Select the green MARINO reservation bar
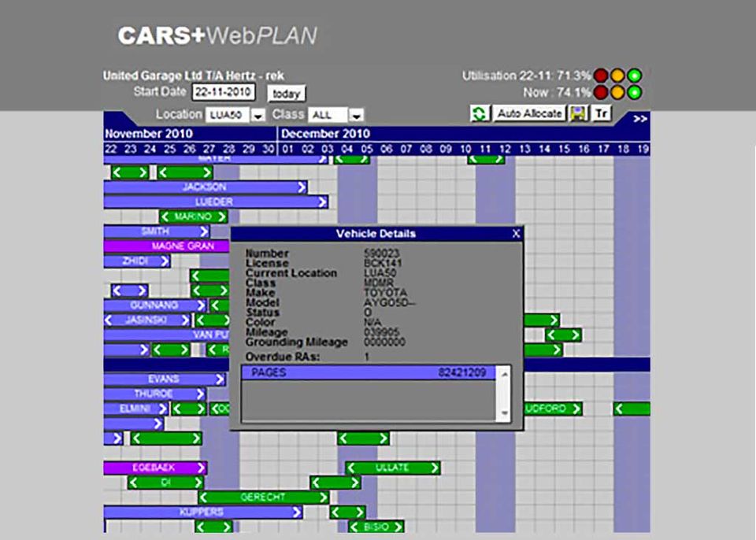The width and height of the screenshot is (756, 540). point(194,216)
